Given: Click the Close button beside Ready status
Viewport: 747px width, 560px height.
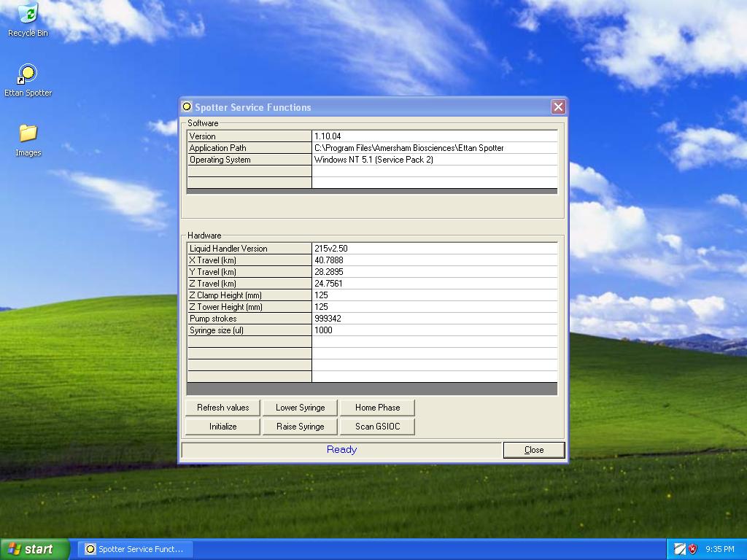Looking at the screenshot, I should pos(534,450).
